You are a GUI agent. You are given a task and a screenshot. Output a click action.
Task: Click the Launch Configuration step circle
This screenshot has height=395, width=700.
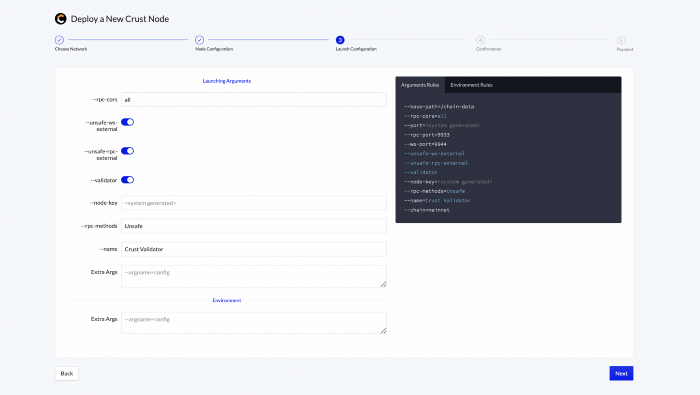tap(340, 40)
